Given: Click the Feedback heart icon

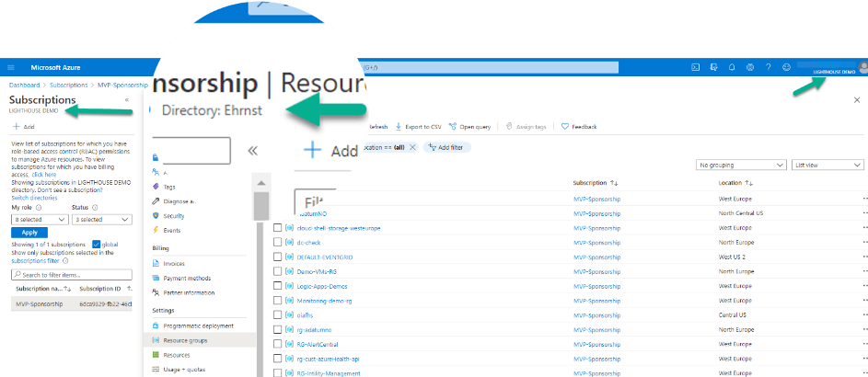Looking at the screenshot, I should tap(564, 127).
